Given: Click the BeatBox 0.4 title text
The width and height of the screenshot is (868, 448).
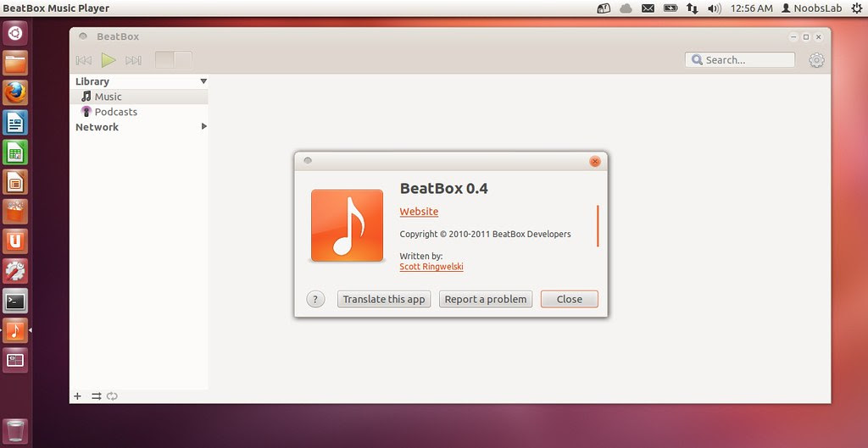Looking at the screenshot, I should tap(444, 189).
